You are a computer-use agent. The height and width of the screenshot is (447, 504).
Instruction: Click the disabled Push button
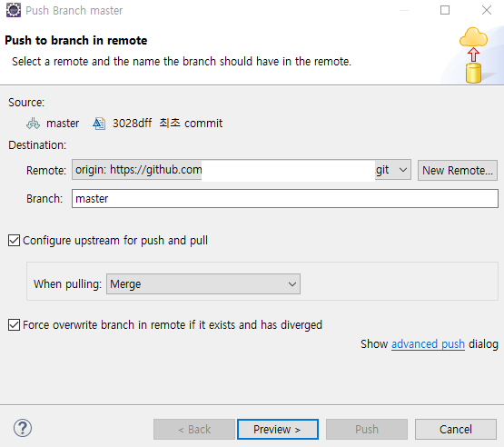(367, 430)
